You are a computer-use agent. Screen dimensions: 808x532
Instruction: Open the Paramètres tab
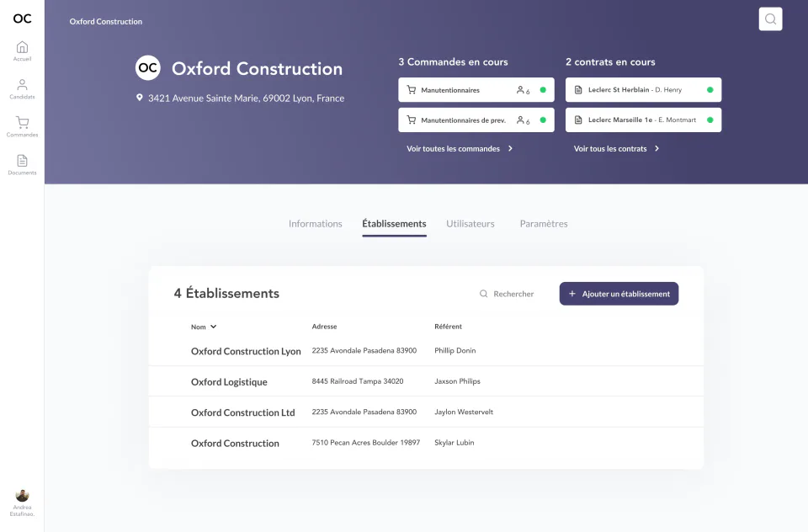pos(544,224)
